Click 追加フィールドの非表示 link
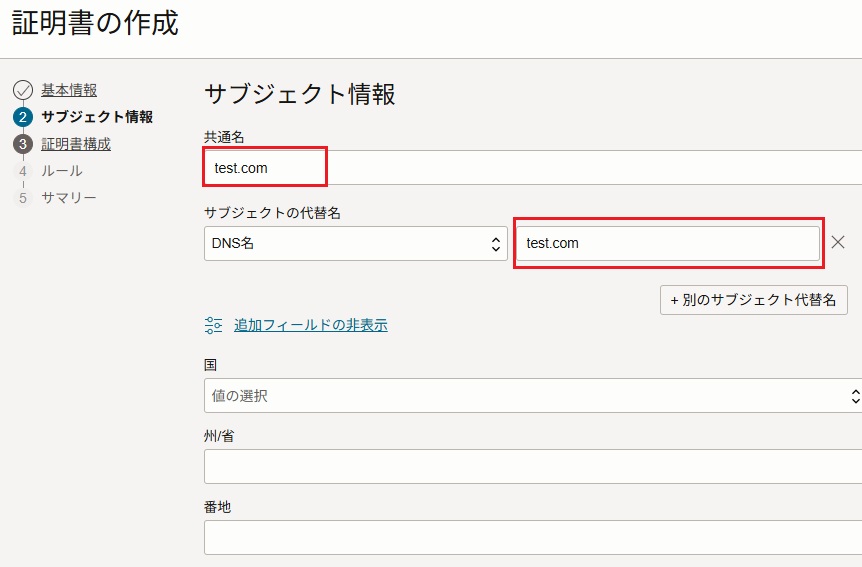 [x=311, y=325]
